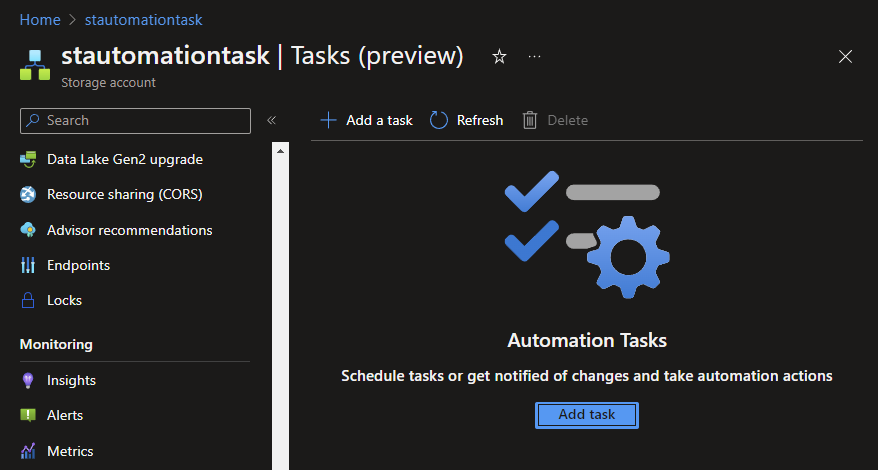Click the favorite star icon
Image resolution: width=878 pixels, height=470 pixels.
coord(499,57)
